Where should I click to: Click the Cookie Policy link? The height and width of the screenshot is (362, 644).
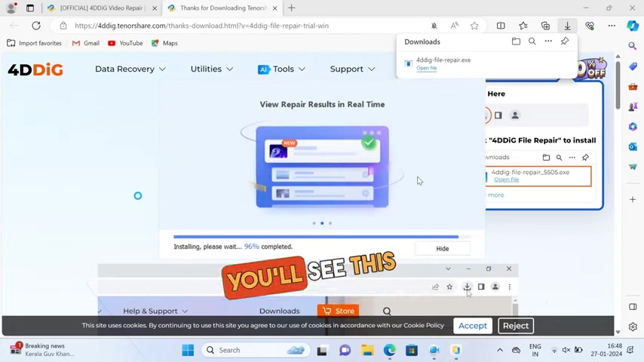click(x=424, y=326)
